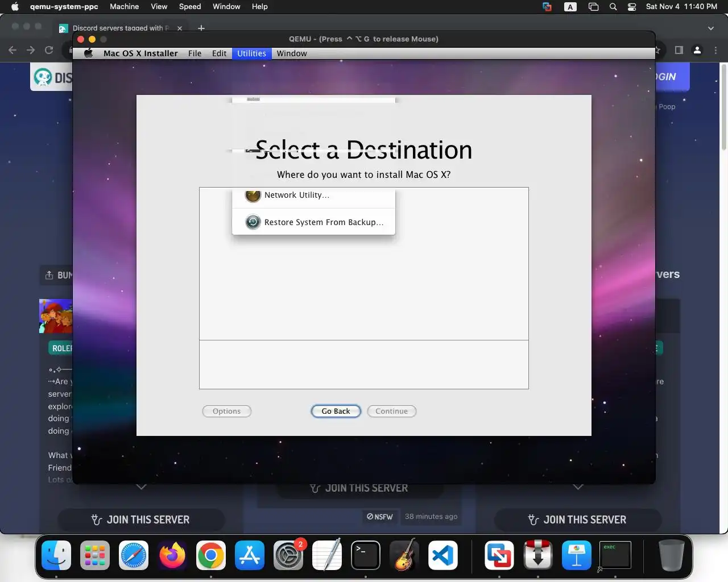Launch Firefox from the Dock
The height and width of the screenshot is (582, 728).
172,555
